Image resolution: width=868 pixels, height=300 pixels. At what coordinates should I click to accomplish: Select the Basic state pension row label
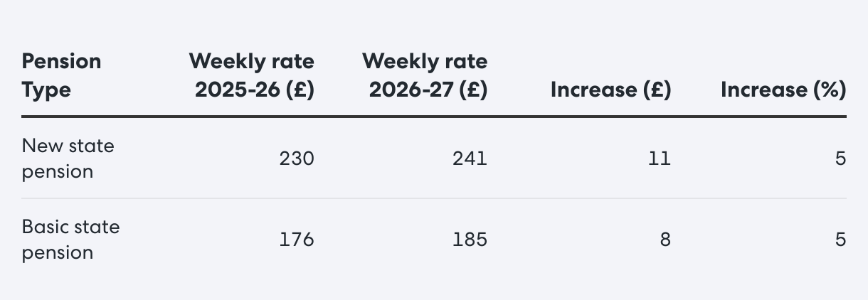pyautogui.click(x=71, y=240)
